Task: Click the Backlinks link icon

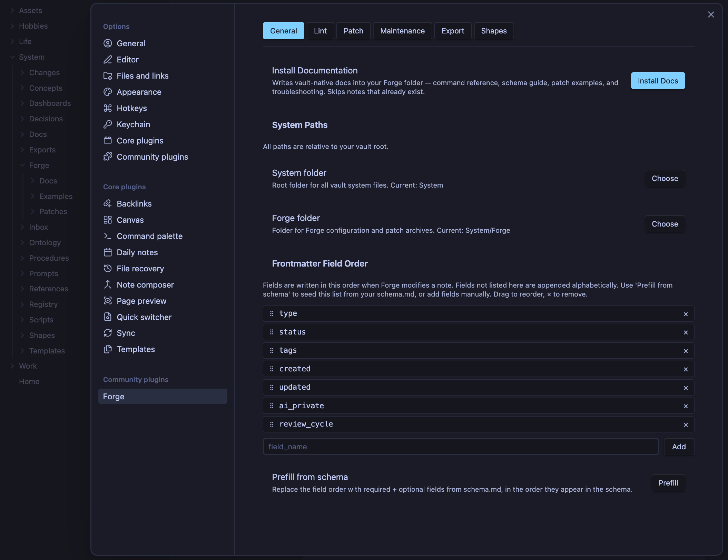Action: (x=108, y=204)
